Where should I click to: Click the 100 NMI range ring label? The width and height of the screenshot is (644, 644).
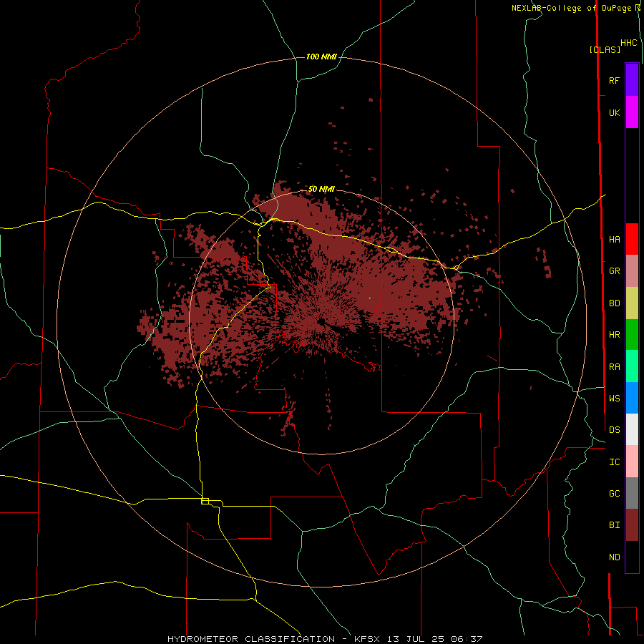(321, 57)
